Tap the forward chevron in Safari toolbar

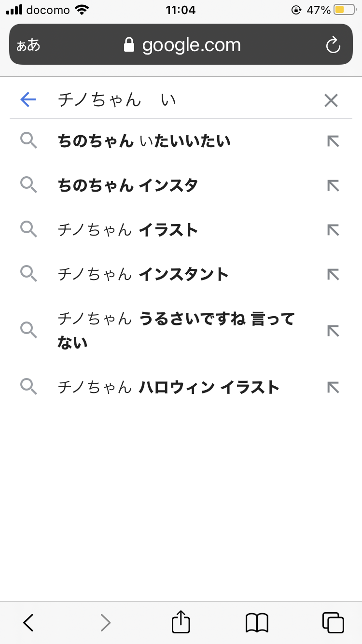click(x=105, y=622)
